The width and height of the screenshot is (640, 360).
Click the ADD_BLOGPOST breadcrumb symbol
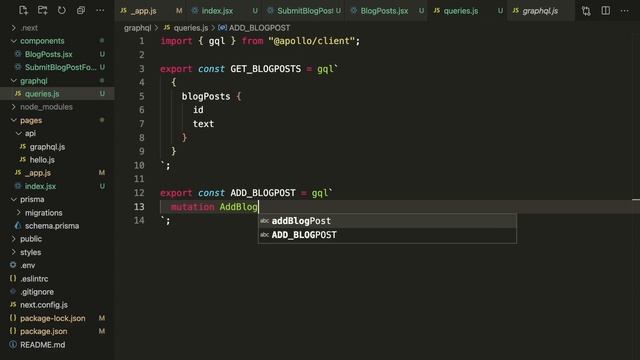point(260,28)
